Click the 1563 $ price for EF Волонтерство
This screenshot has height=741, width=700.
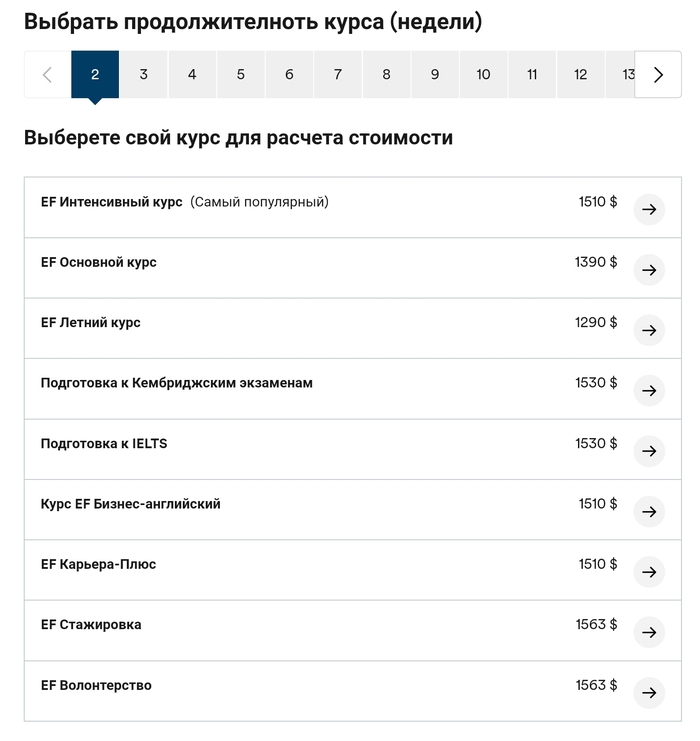(x=596, y=686)
